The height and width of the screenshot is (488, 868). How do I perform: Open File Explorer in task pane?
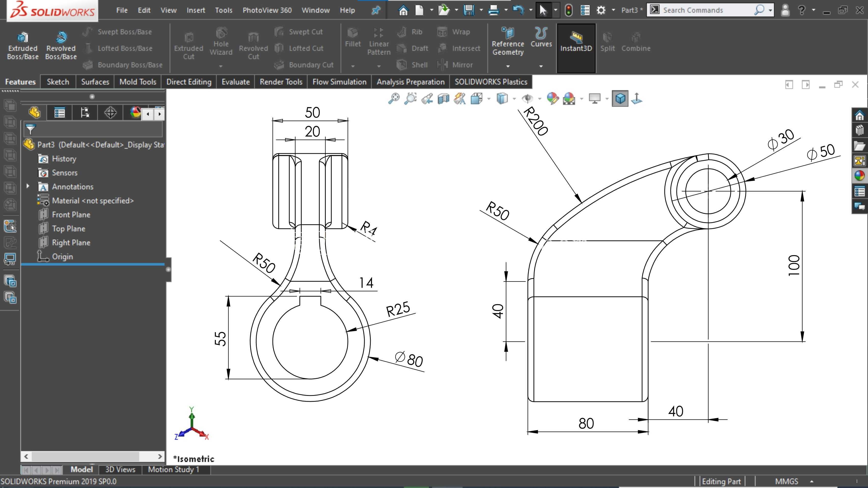point(860,146)
